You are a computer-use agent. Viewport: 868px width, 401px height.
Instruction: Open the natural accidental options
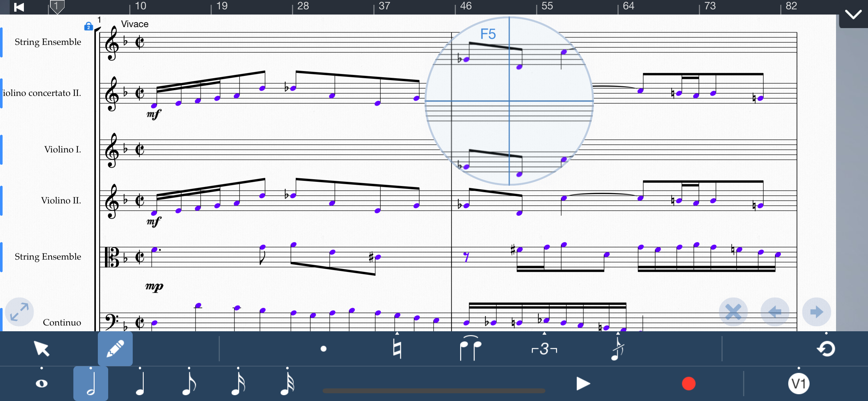tap(397, 349)
